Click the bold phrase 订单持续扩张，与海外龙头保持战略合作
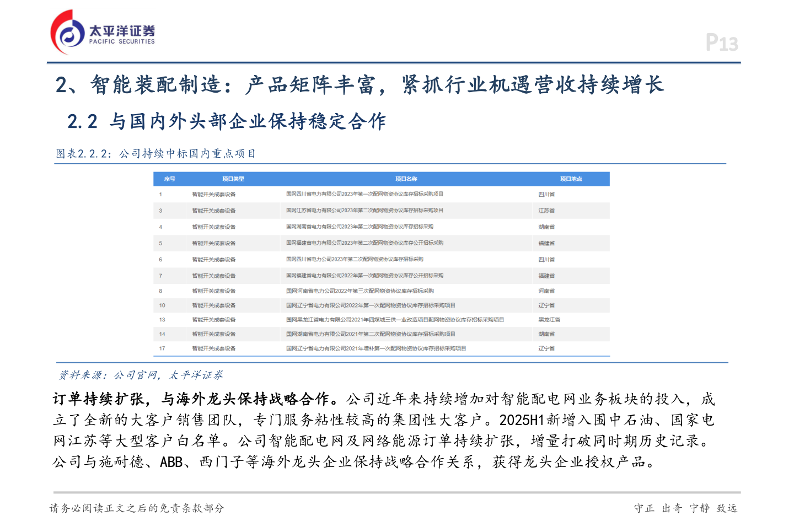The image size is (794, 532). [x=194, y=398]
